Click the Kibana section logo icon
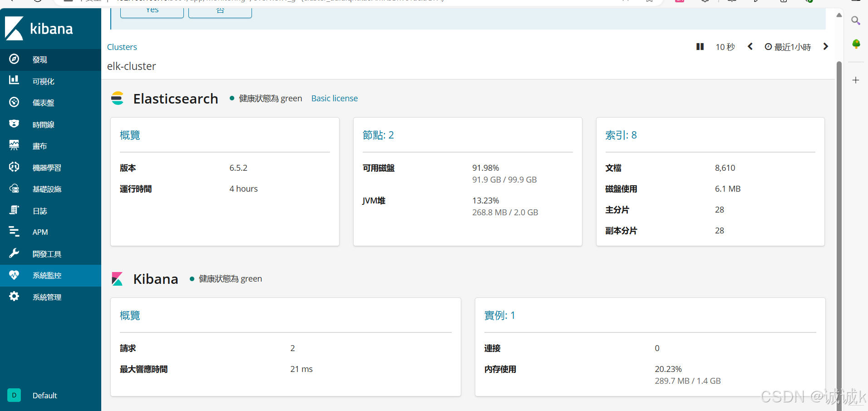 [117, 278]
